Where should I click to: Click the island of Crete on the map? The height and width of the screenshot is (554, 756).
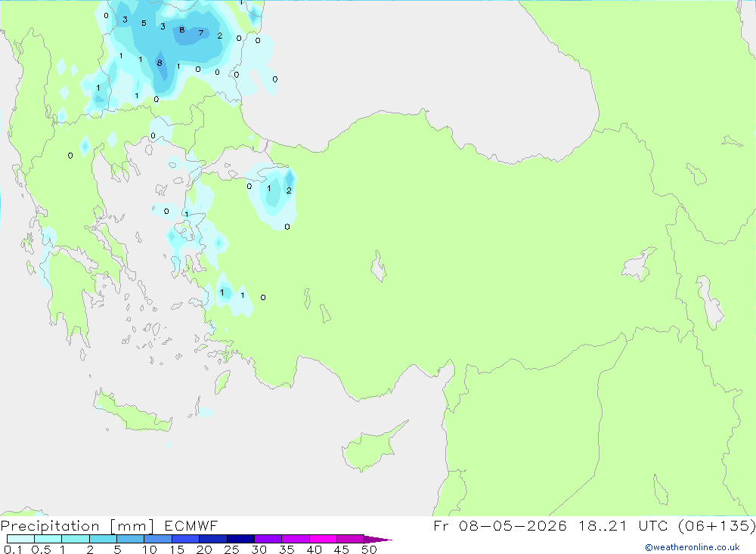[131, 412]
